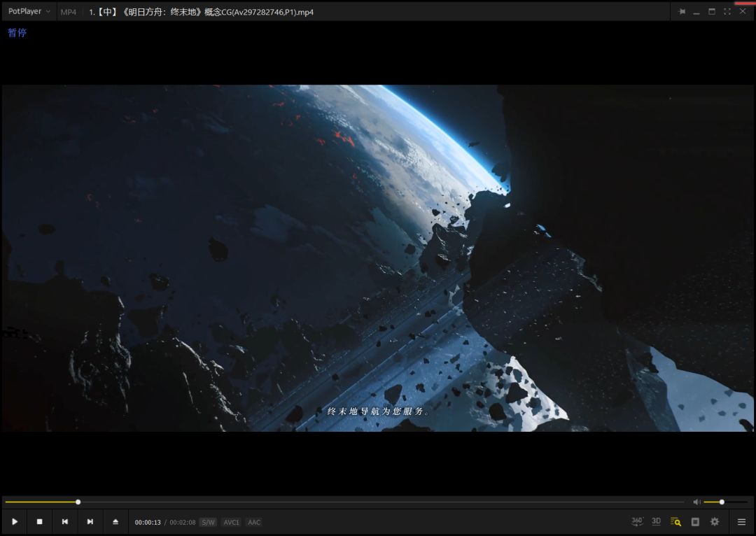756x536 pixels.
Task: Open the playlist search panel icon
Action: [x=675, y=522]
